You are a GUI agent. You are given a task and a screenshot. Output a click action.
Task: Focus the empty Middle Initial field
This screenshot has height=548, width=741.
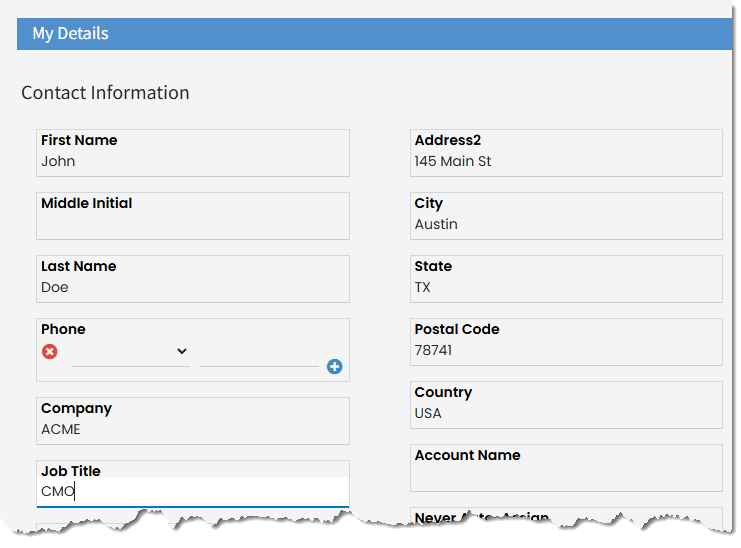tap(193, 216)
